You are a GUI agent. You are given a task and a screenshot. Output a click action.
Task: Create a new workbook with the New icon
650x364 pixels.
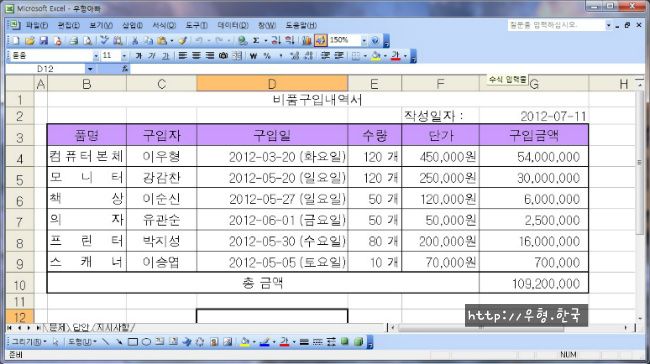point(15,41)
